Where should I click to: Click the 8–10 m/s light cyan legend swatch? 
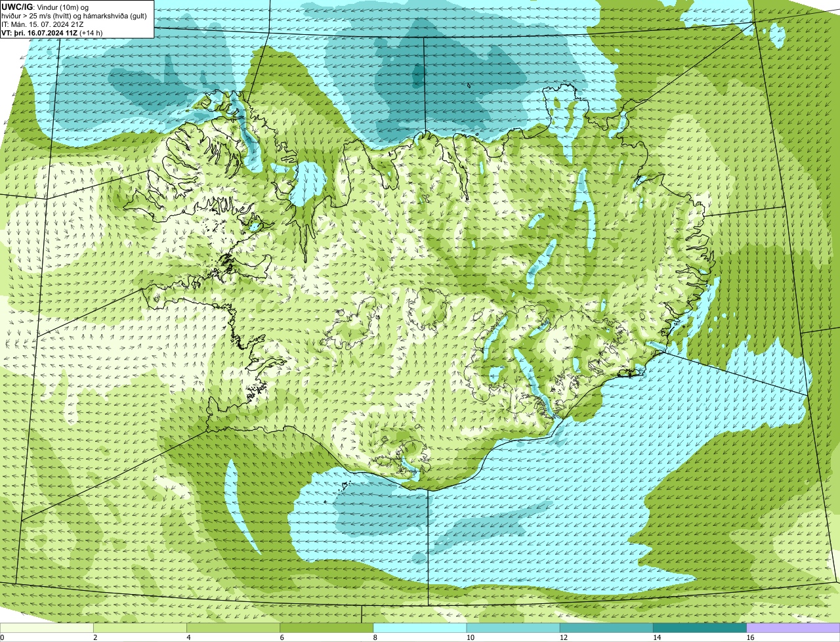(420, 628)
